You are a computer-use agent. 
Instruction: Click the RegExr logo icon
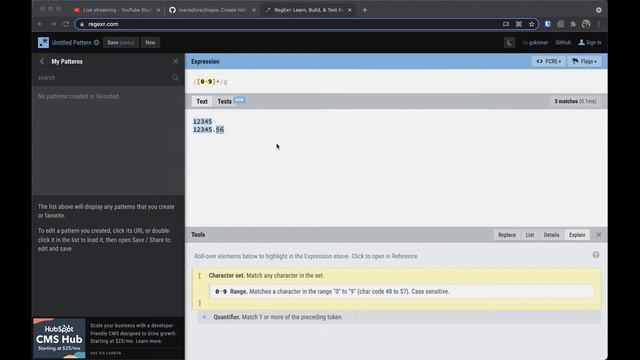click(x=43, y=42)
